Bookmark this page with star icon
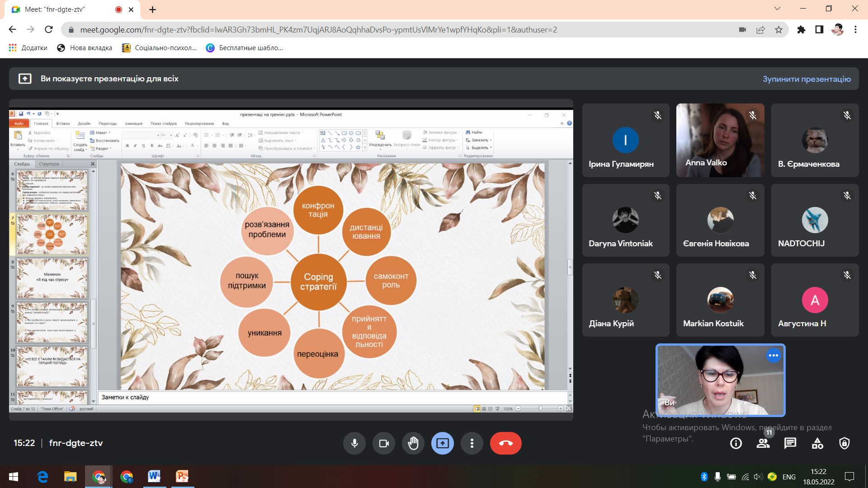868x488 pixels. click(x=778, y=30)
